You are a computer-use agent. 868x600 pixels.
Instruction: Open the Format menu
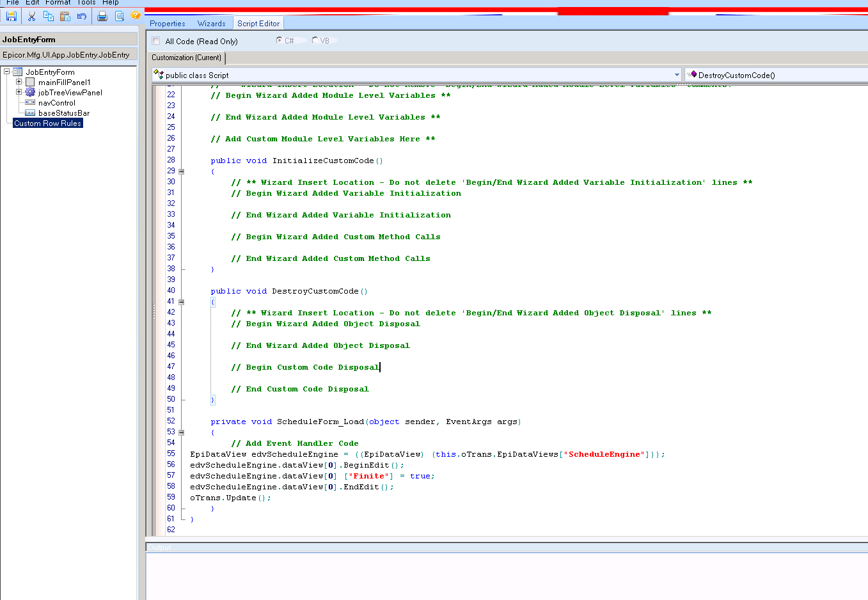[x=58, y=3]
